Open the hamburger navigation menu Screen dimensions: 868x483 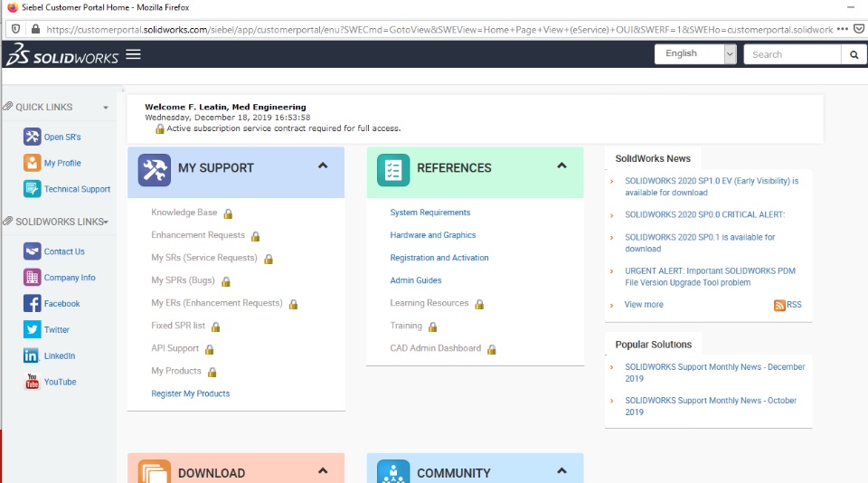point(134,54)
